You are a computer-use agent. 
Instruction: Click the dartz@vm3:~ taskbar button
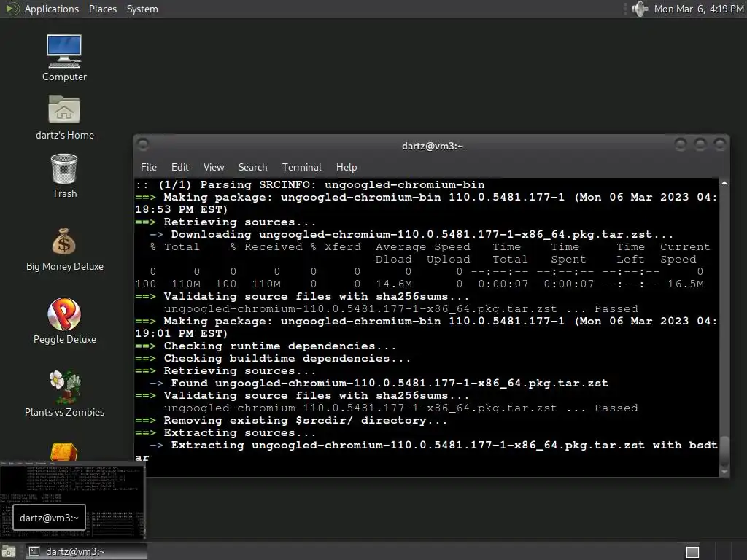coord(86,551)
